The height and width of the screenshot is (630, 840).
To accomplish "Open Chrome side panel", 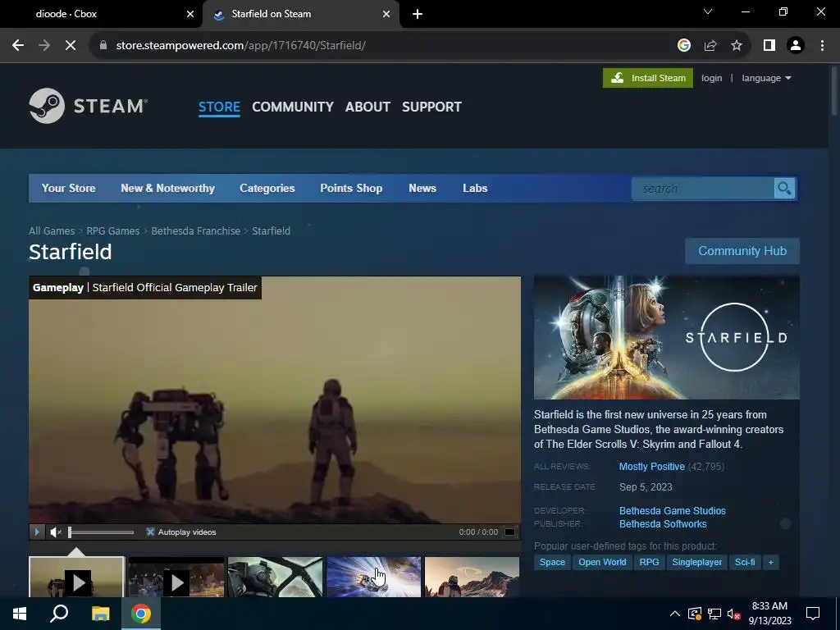I will (x=769, y=46).
